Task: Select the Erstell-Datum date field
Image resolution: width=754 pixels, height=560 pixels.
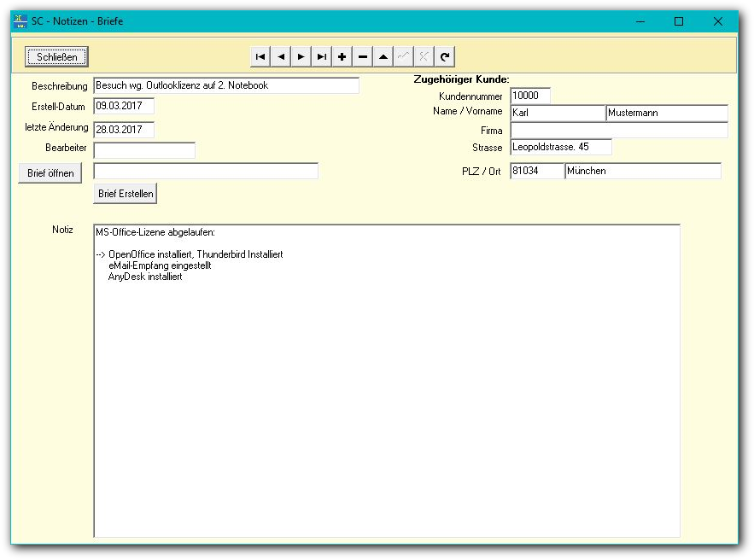Action: (124, 107)
